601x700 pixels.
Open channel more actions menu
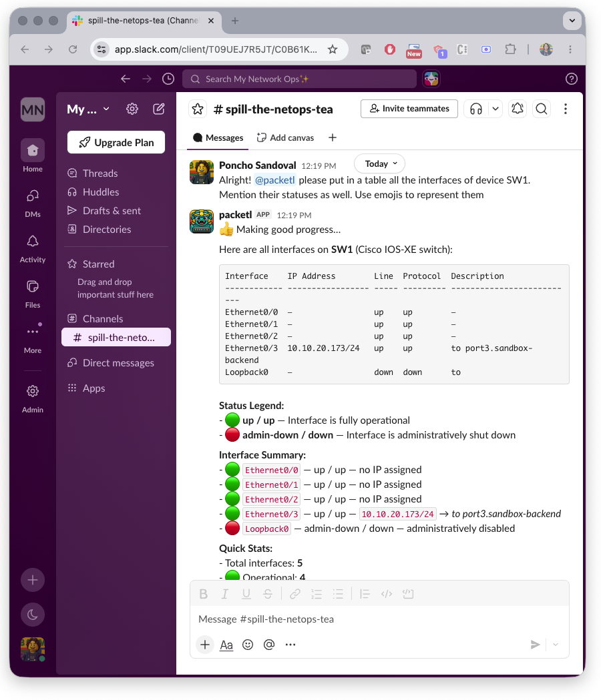tap(565, 109)
